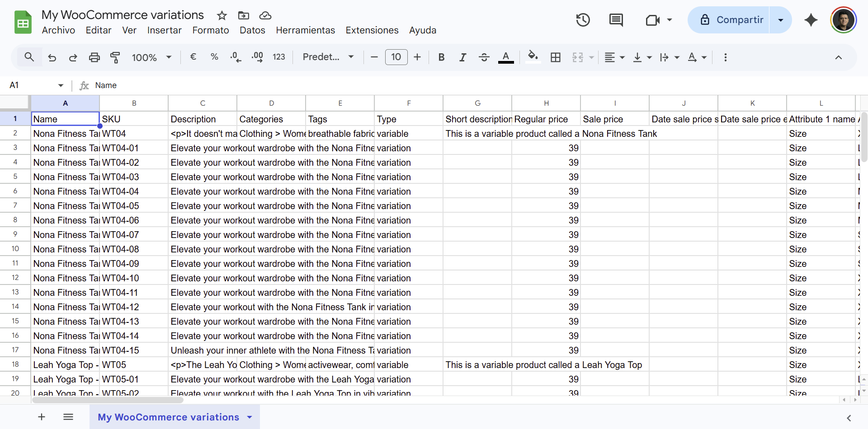
Task: Open the sheet tab options arrow
Action: 250,417
